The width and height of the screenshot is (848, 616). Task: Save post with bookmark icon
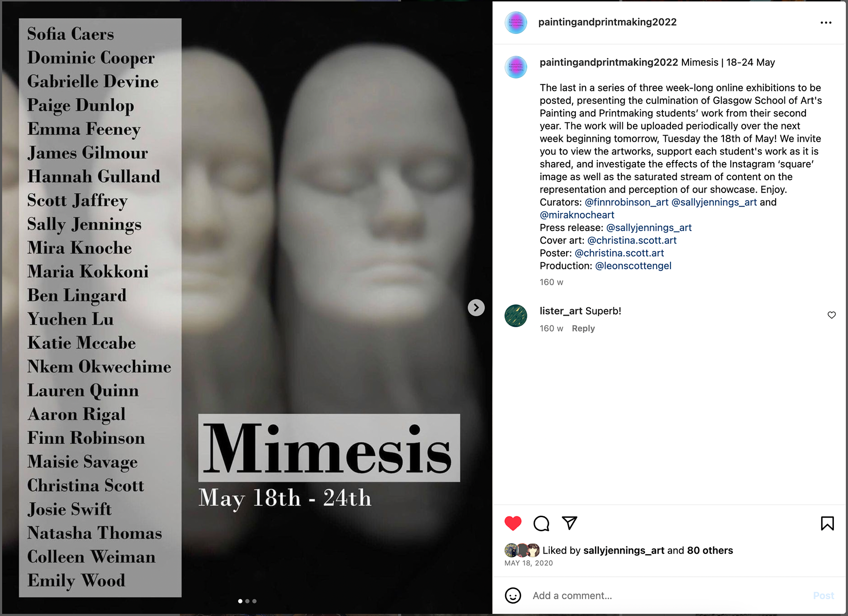pos(827,523)
